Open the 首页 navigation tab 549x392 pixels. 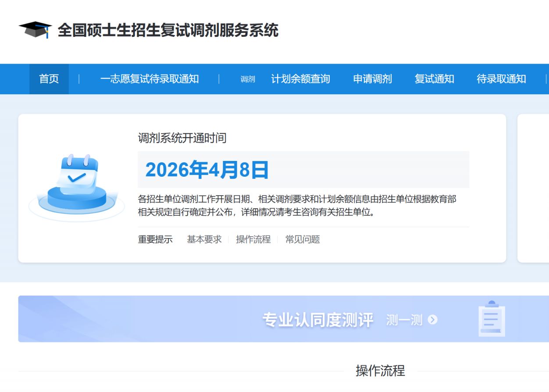click(49, 79)
